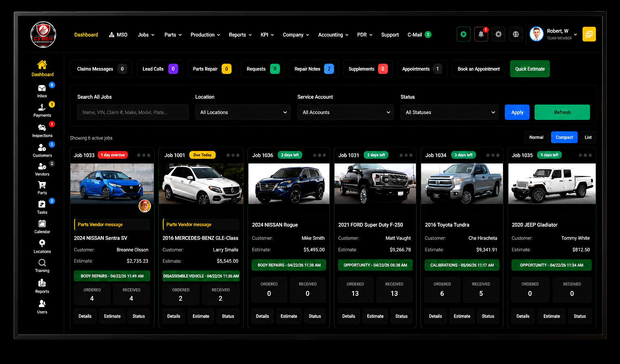Open the Dashboard tab in top navigation
This screenshot has height=364, width=620.
[x=86, y=35]
